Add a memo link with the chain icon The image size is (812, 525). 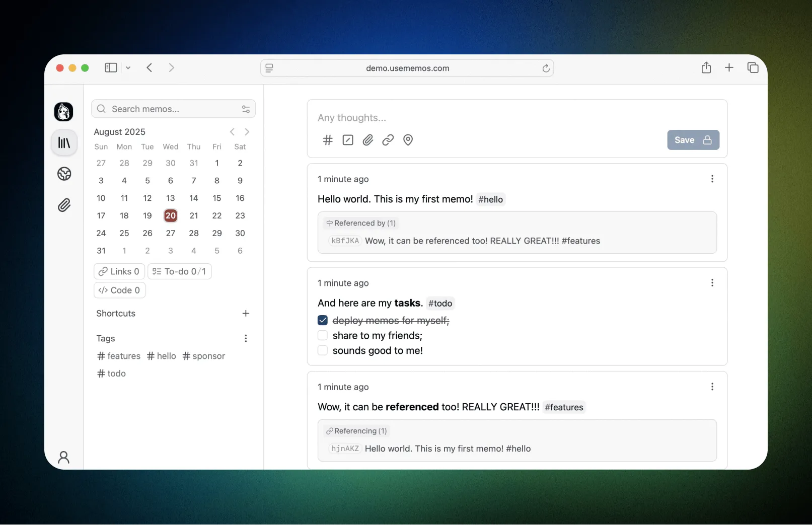pyautogui.click(x=388, y=140)
